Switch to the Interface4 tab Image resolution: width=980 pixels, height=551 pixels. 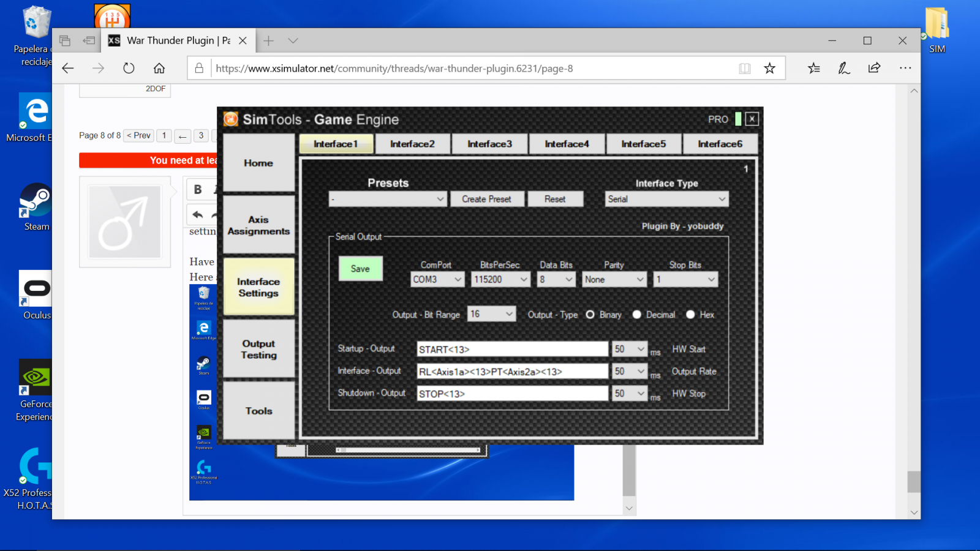click(x=567, y=144)
